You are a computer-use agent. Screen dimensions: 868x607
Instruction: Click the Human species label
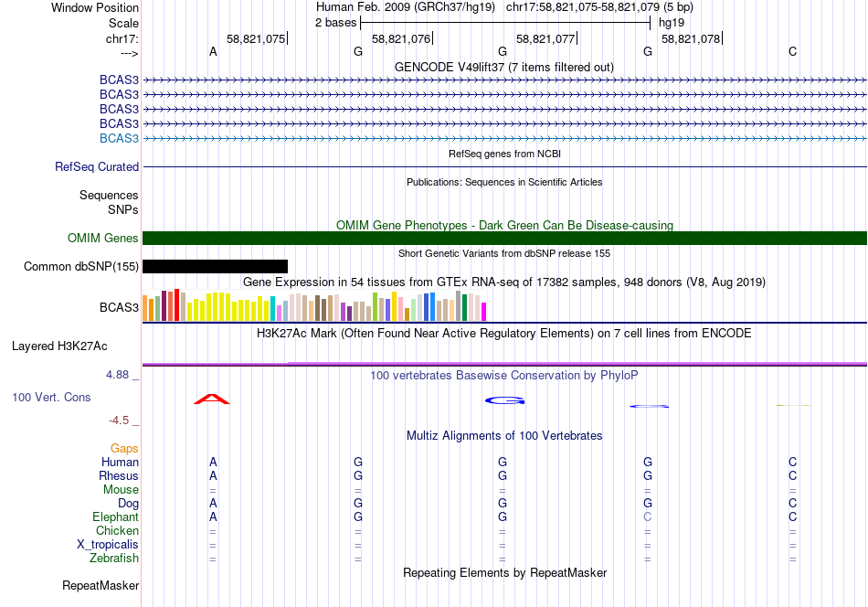coord(120,463)
